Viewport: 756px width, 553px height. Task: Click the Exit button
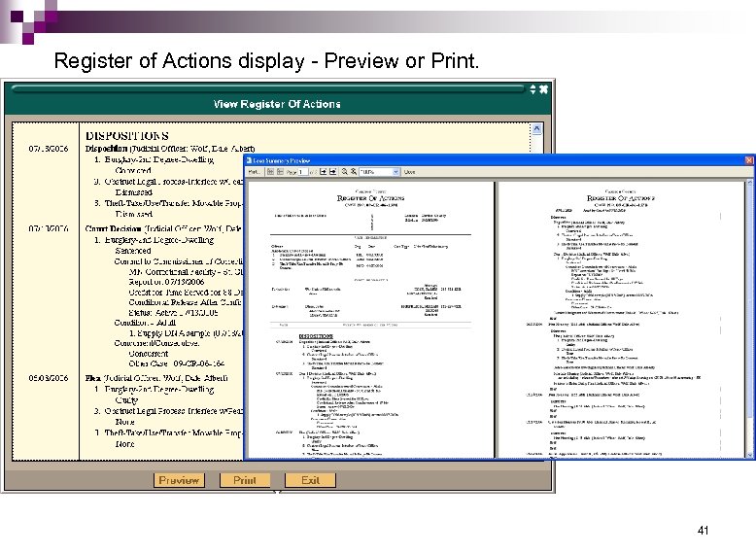click(x=310, y=480)
